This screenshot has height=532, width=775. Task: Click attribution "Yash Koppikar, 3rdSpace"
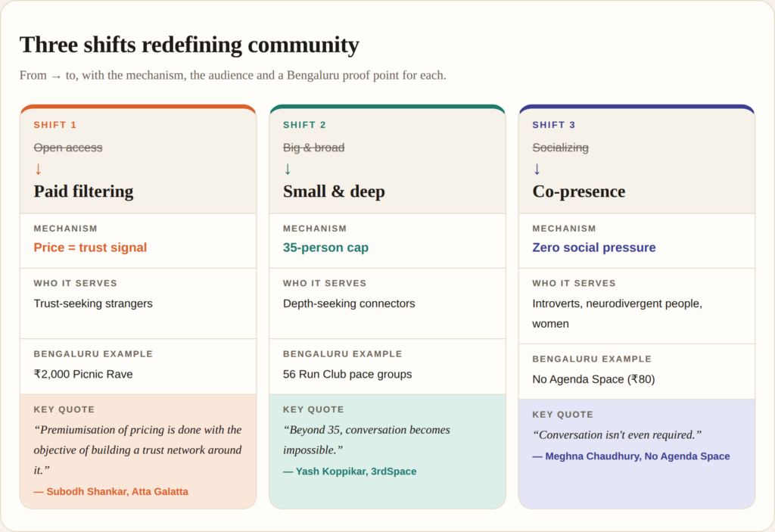click(x=350, y=471)
